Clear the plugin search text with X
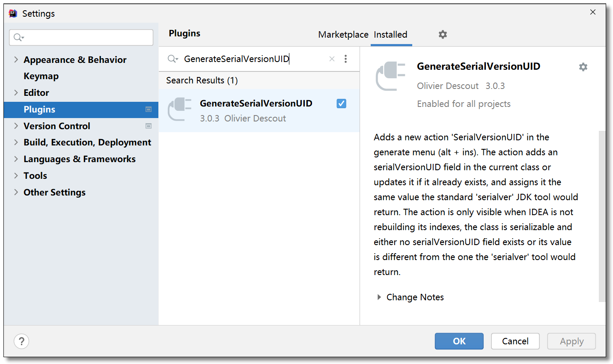This screenshot has height=364, width=613. [x=332, y=59]
